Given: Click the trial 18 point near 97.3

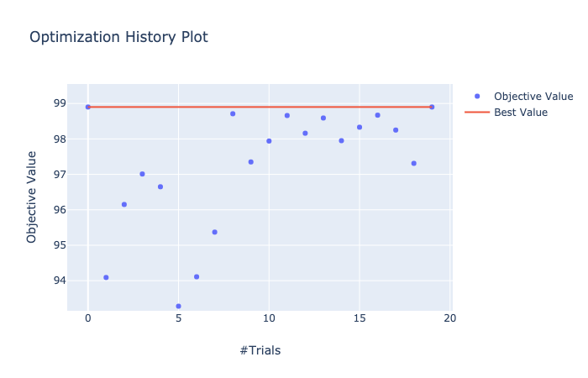Looking at the screenshot, I should (x=414, y=163).
